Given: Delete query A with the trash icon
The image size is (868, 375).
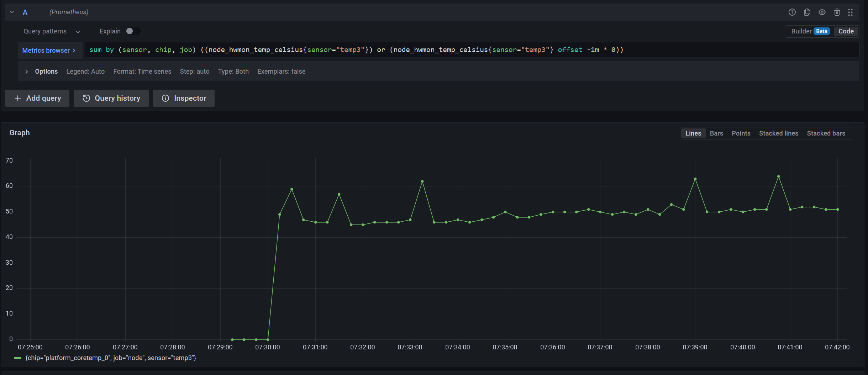Looking at the screenshot, I should tap(837, 12).
